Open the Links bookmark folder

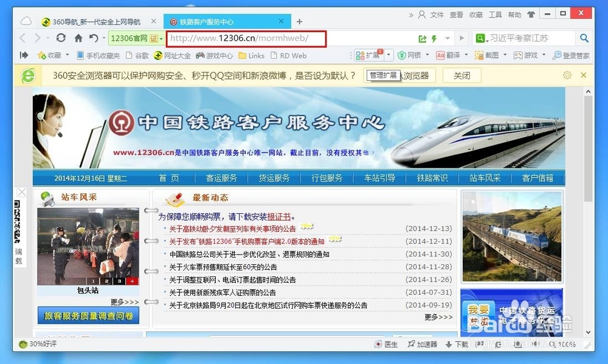(x=251, y=55)
